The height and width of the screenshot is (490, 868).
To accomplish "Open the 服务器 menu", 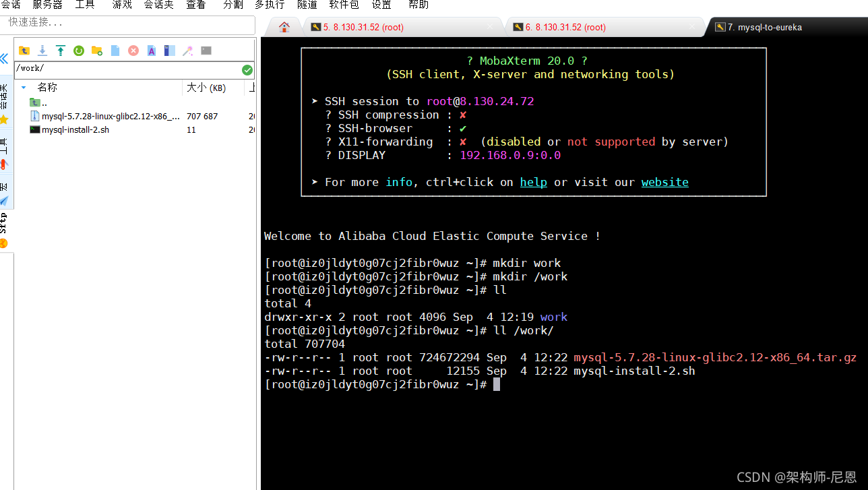I will (47, 5).
